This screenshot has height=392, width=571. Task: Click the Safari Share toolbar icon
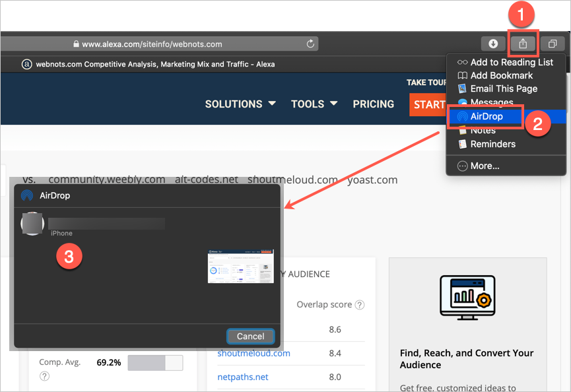click(523, 44)
